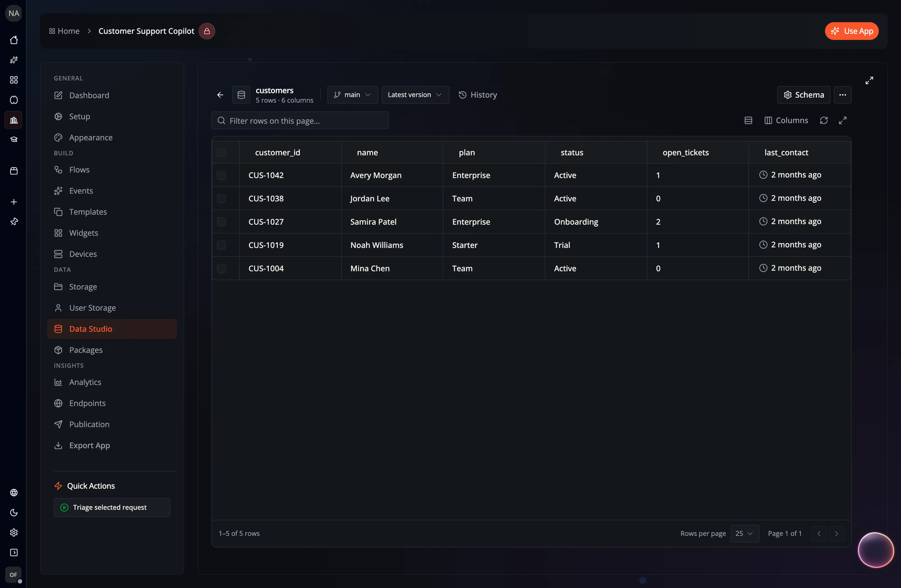Select the CUS-1004 row checkbox

click(x=221, y=268)
